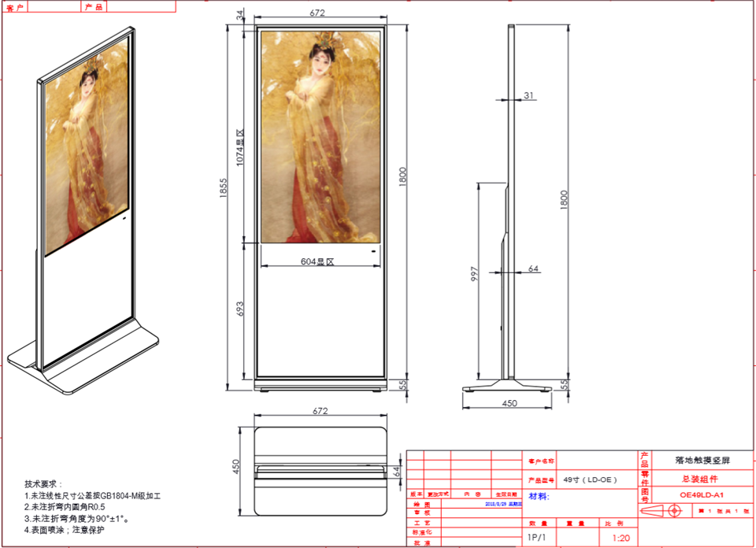Click the '更改方式' revision header
This screenshot has width=756, height=548.
point(439,494)
